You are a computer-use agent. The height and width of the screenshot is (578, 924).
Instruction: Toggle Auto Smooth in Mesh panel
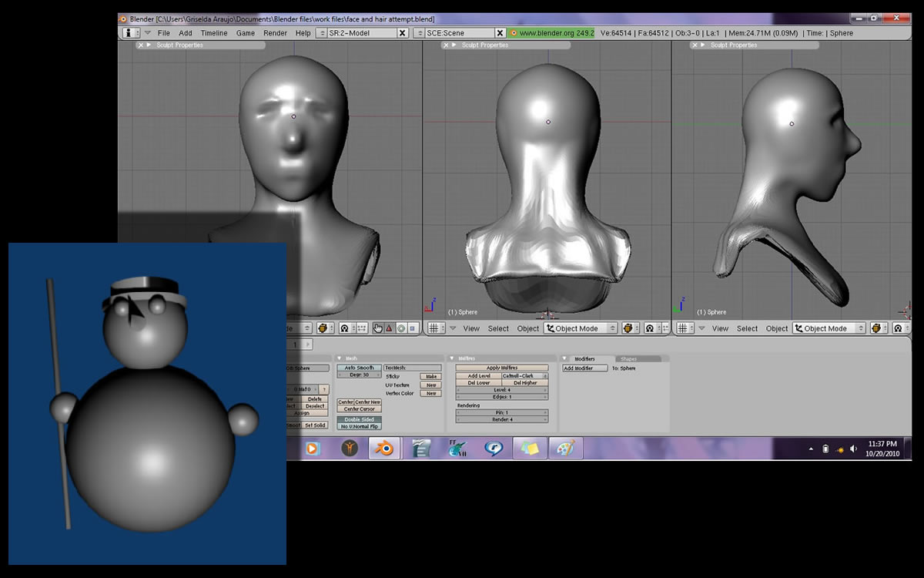coord(359,368)
